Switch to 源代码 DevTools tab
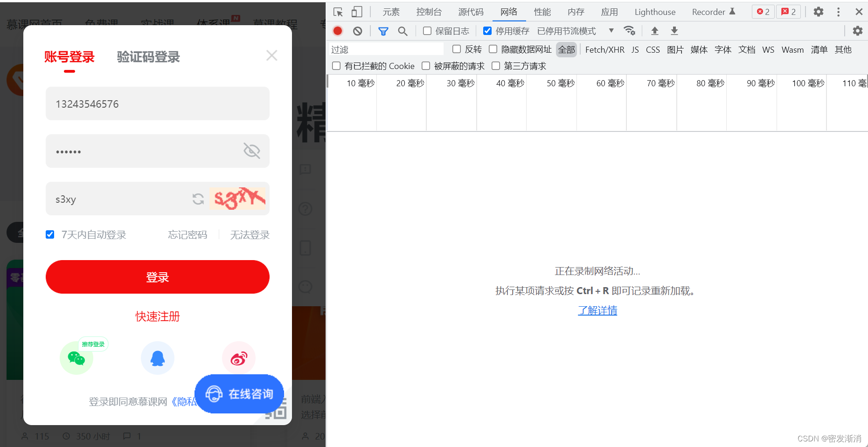The height and width of the screenshot is (447, 868). tap(471, 12)
